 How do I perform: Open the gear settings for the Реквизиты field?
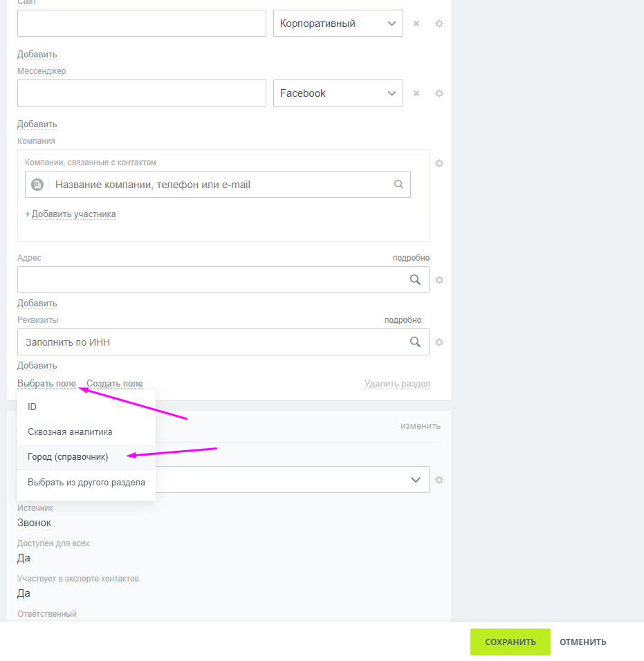click(x=439, y=342)
